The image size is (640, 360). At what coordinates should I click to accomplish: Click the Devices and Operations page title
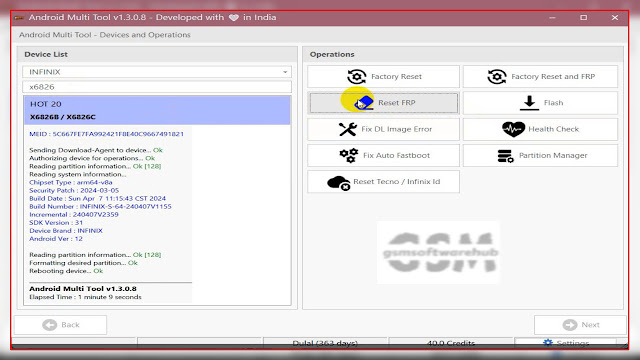point(104,35)
